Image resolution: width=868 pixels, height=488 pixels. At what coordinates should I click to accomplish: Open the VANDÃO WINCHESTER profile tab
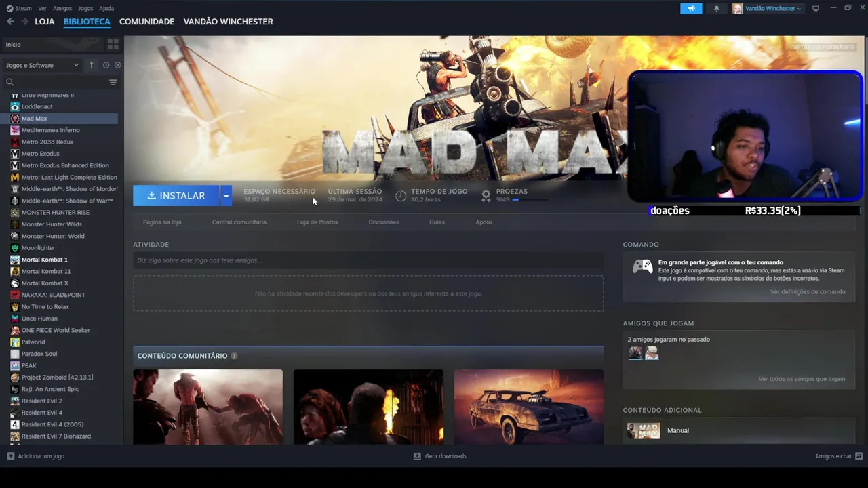point(228,22)
